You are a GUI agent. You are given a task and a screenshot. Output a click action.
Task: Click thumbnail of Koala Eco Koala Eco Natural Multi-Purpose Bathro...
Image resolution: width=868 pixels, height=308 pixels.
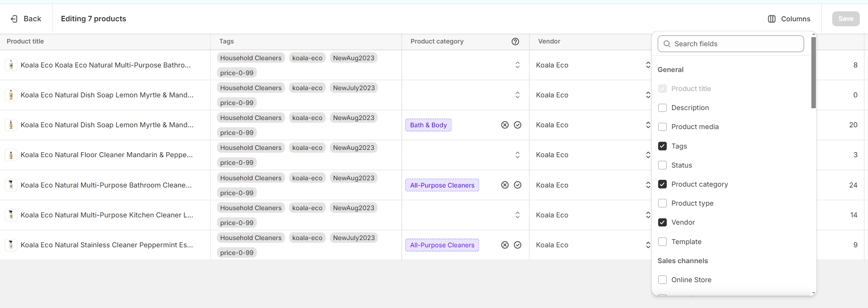pos(11,65)
